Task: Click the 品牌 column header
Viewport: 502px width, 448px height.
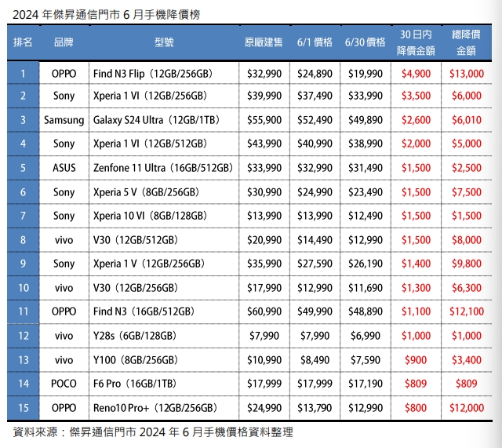Action: pyautogui.click(x=64, y=42)
